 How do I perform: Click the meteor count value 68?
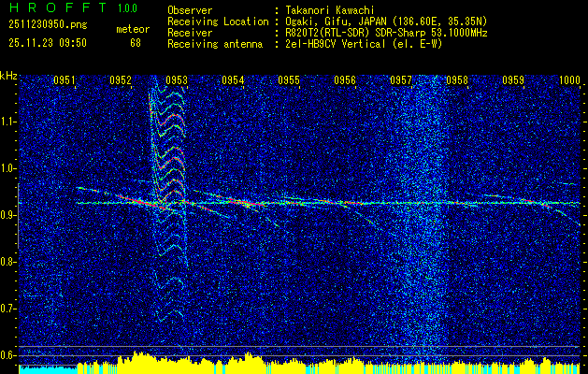point(136,42)
